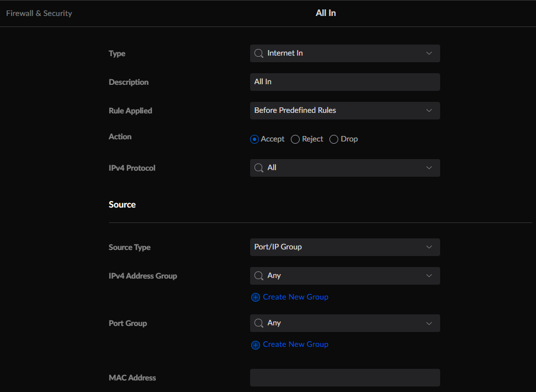
Task: Expand the IPv4 Protocol dropdown chevron
Action: pos(429,168)
